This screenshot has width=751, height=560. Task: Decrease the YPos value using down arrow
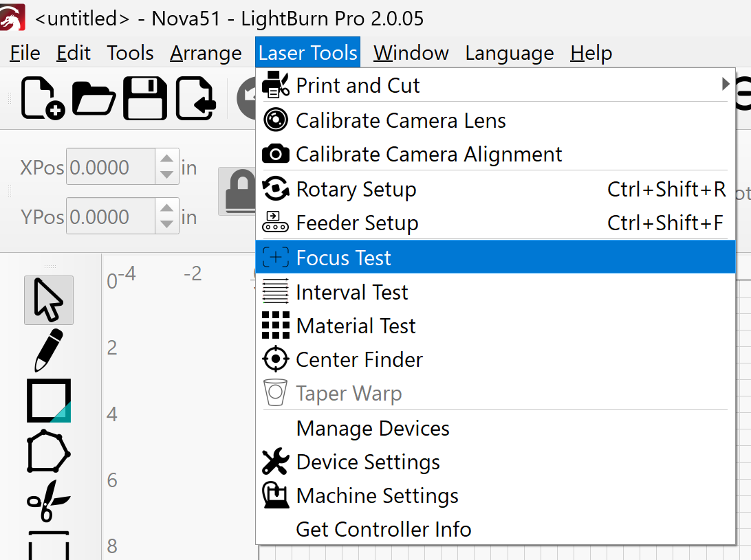coord(166,225)
